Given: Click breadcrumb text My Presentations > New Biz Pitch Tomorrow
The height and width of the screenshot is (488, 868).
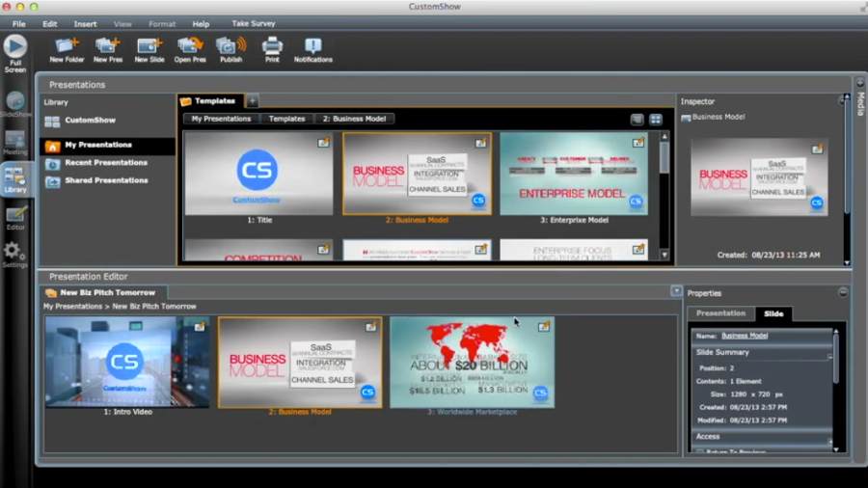Looking at the screenshot, I should (120, 307).
